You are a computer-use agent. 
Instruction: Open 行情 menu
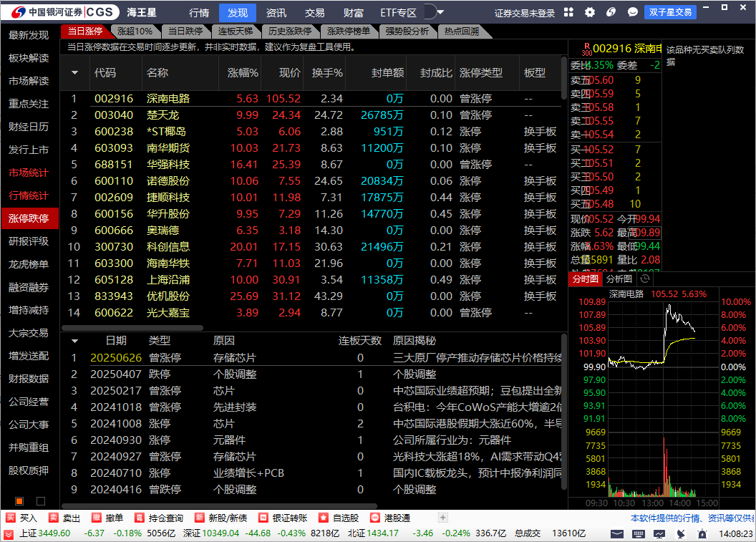click(x=199, y=13)
